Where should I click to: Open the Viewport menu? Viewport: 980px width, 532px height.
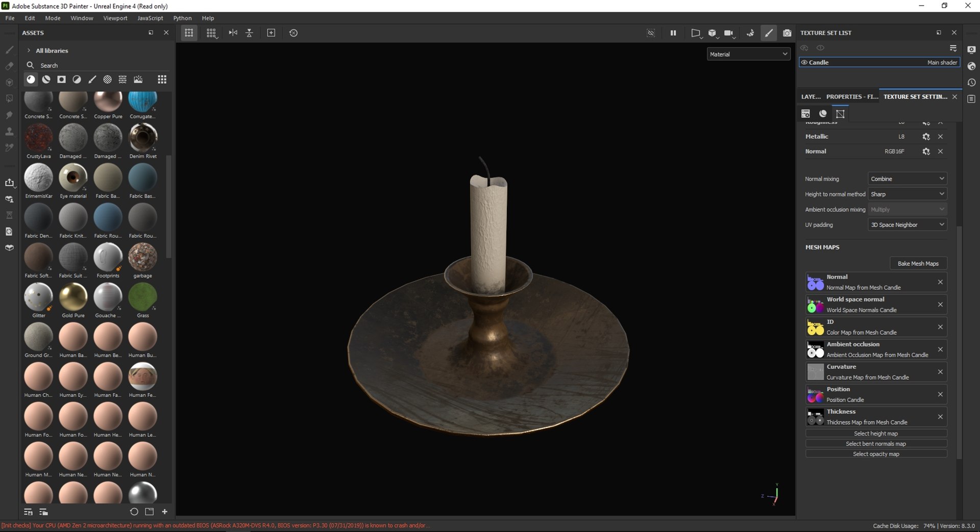(115, 18)
